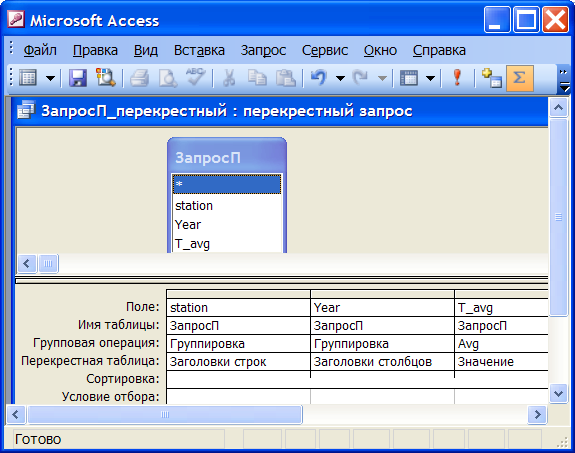The height and width of the screenshot is (453, 575).
Task: Click Группировка cell under Year column
Action: point(382,344)
